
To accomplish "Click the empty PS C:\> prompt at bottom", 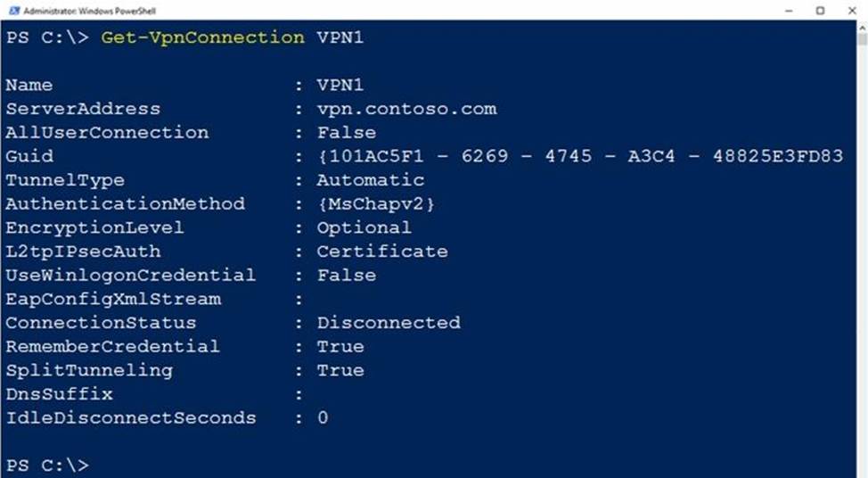I will (47, 466).
